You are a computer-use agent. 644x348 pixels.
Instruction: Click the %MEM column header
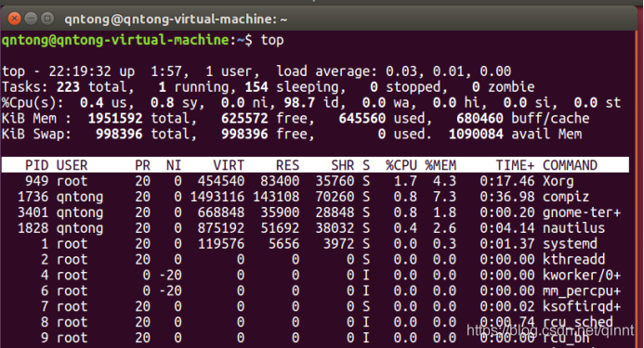pos(440,165)
